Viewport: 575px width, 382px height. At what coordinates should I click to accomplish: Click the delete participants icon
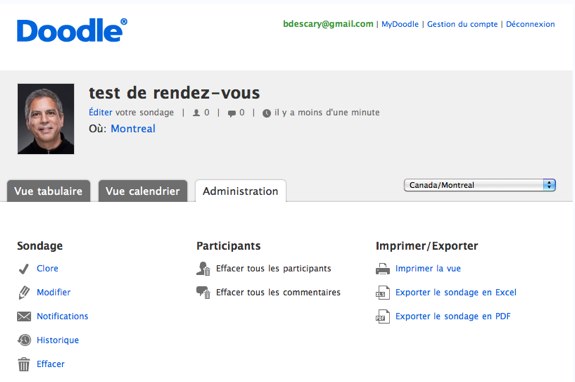click(203, 269)
